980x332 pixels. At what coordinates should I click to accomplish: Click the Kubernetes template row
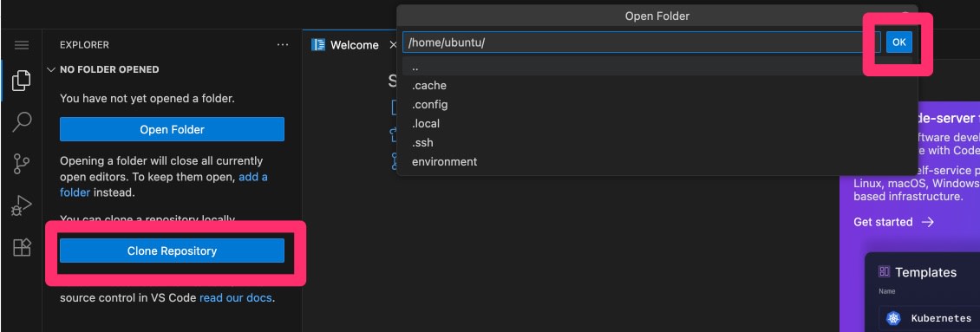pos(930,318)
